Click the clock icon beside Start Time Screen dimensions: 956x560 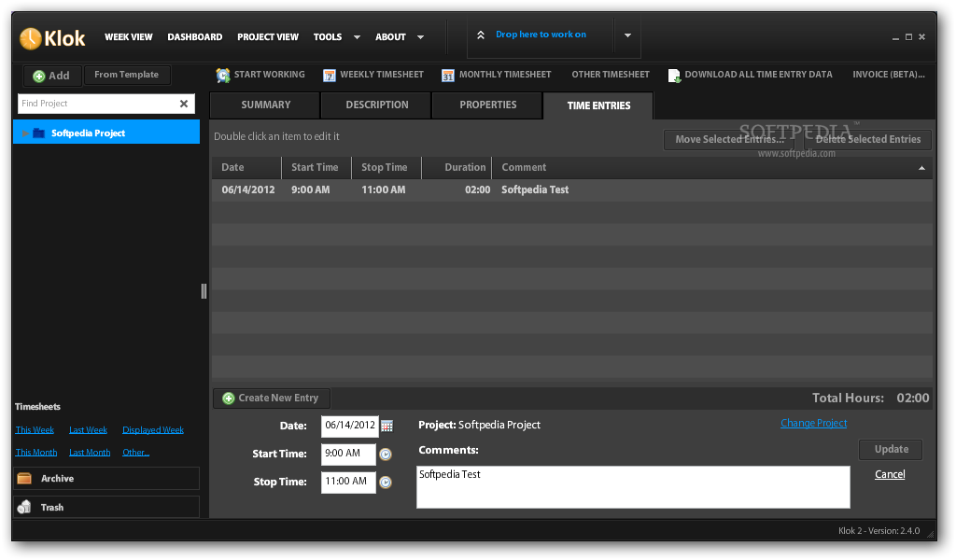(386, 454)
